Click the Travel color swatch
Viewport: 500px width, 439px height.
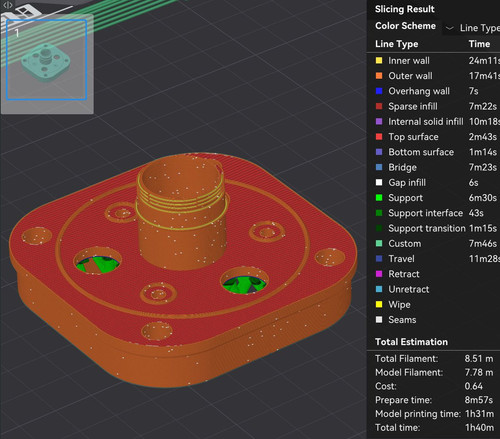[x=379, y=259]
